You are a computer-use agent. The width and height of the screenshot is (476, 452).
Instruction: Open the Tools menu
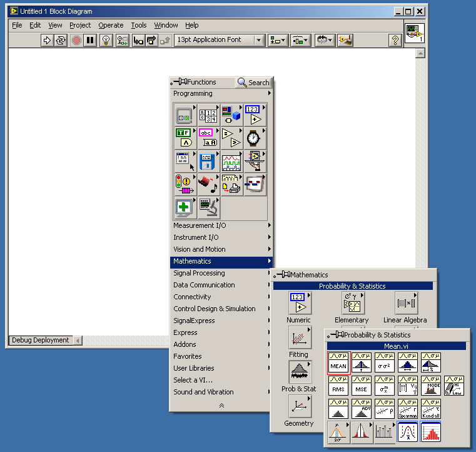(139, 25)
